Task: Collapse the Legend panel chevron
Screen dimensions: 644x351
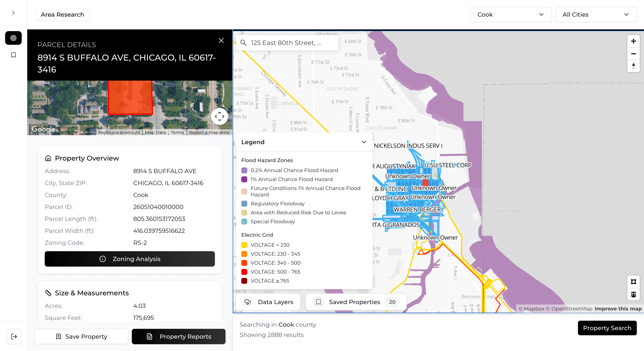Action: [x=364, y=142]
